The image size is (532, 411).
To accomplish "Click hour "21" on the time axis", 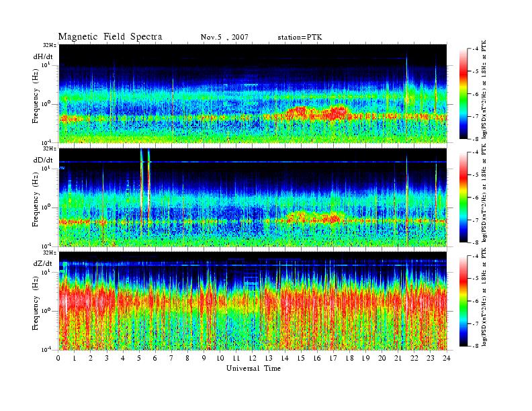I will click(x=398, y=358).
